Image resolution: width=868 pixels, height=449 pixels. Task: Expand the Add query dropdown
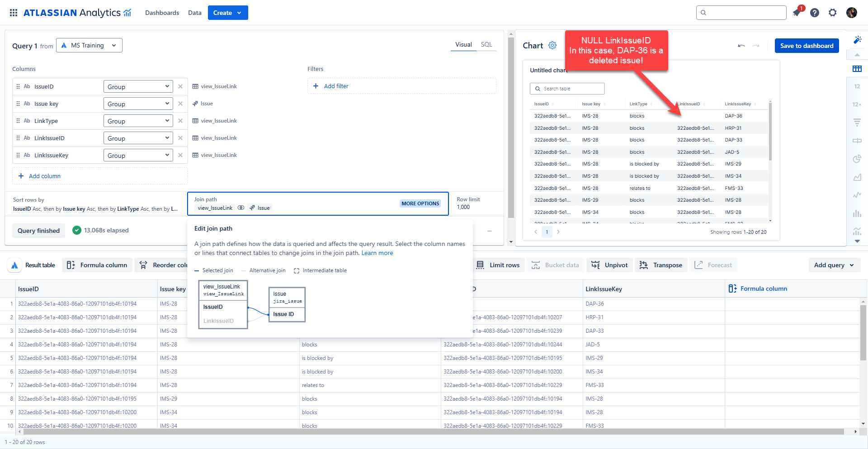834,265
